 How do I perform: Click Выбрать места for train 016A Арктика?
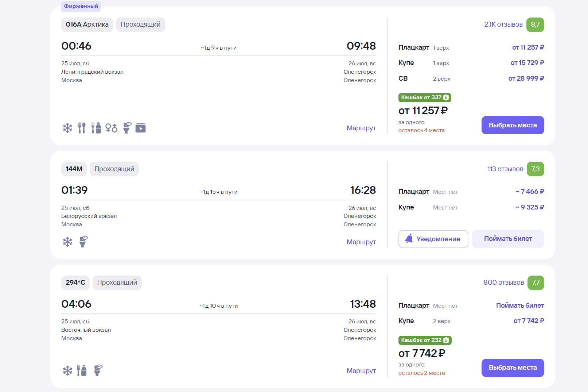[x=513, y=125]
